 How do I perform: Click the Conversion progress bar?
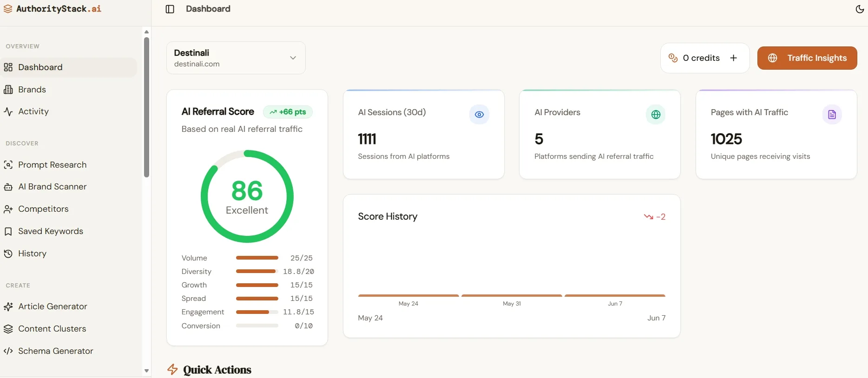pos(257,326)
